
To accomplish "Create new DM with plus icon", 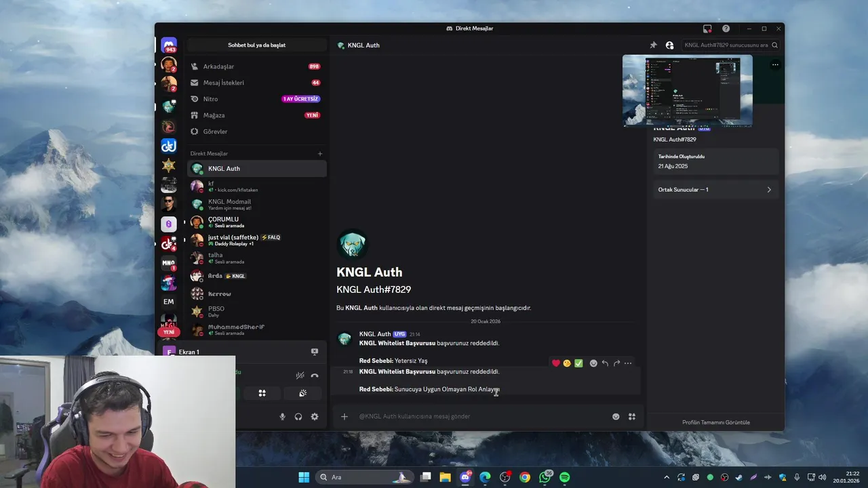I will (x=320, y=154).
